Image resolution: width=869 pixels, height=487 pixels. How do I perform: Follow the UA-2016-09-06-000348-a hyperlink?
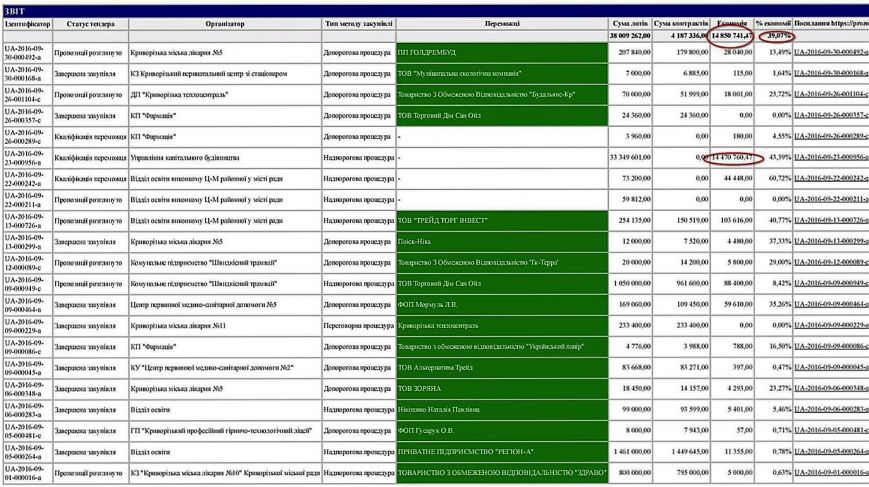[831, 389]
